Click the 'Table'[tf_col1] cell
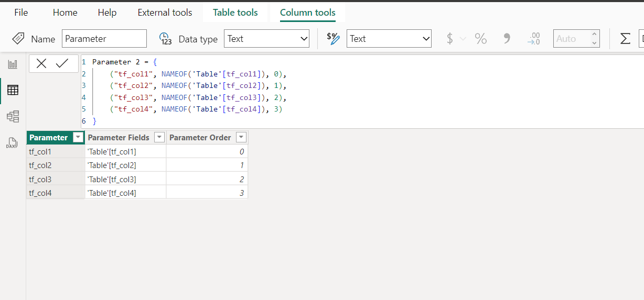 (126, 152)
